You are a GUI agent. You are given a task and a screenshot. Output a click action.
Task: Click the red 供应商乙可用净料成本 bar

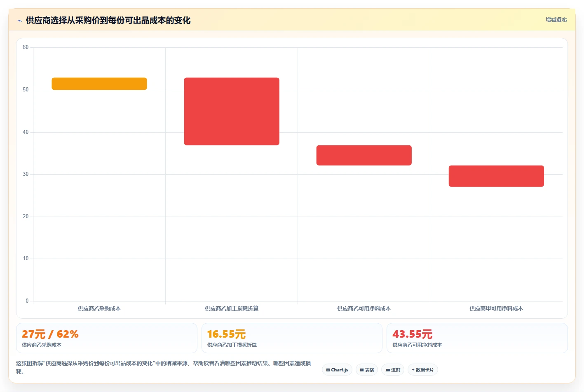point(364,155)
